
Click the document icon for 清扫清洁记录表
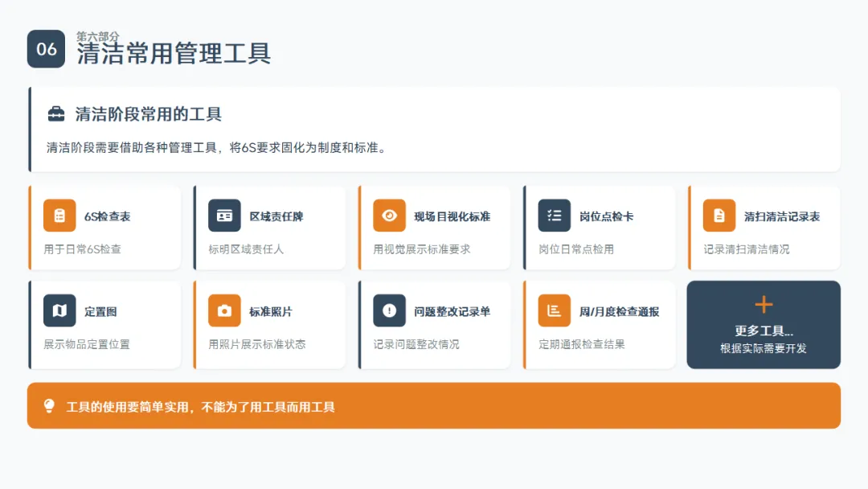(x=719, y=216)
